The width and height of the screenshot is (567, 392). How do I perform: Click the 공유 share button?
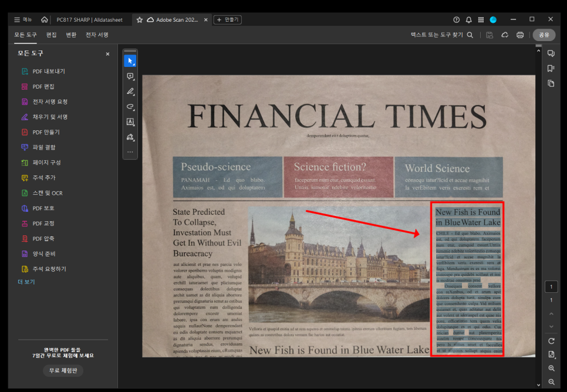click(x=544, y=35)
